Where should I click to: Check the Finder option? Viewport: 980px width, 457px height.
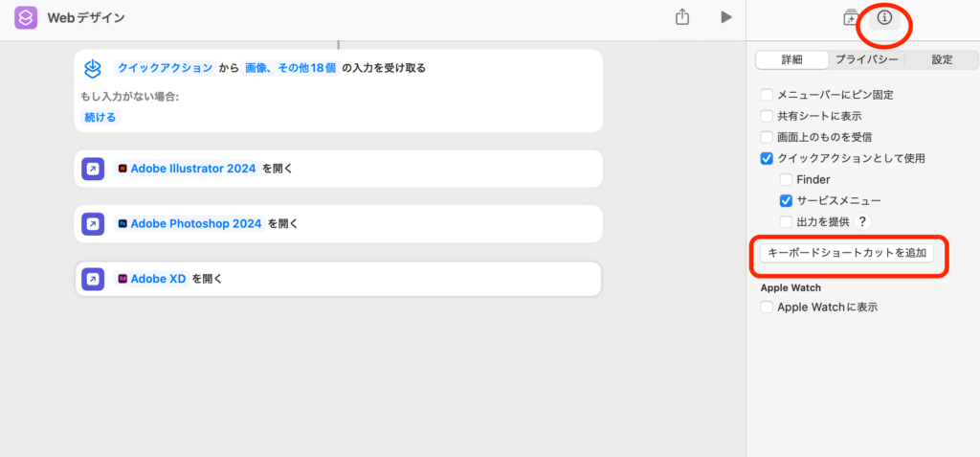point(786,179)
